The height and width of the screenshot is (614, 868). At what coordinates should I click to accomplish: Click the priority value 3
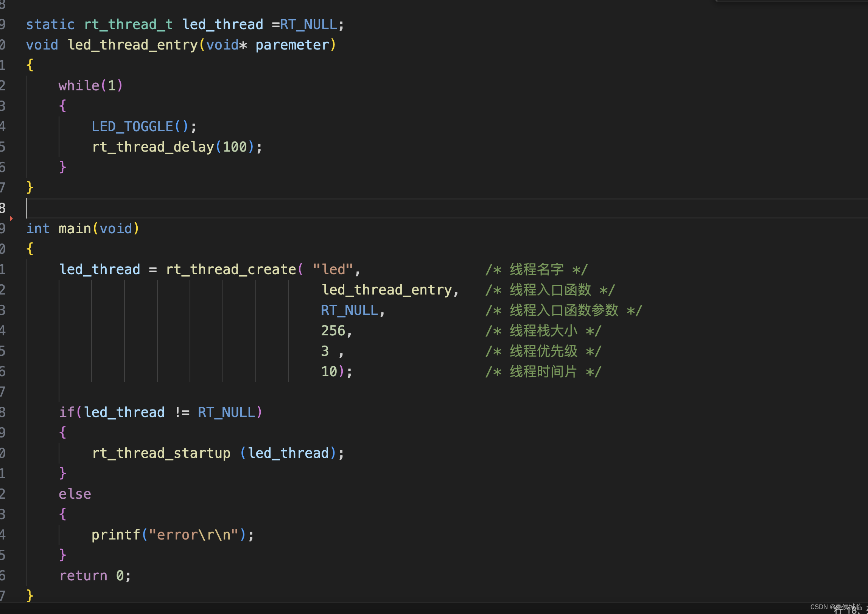tap(325, 351)
